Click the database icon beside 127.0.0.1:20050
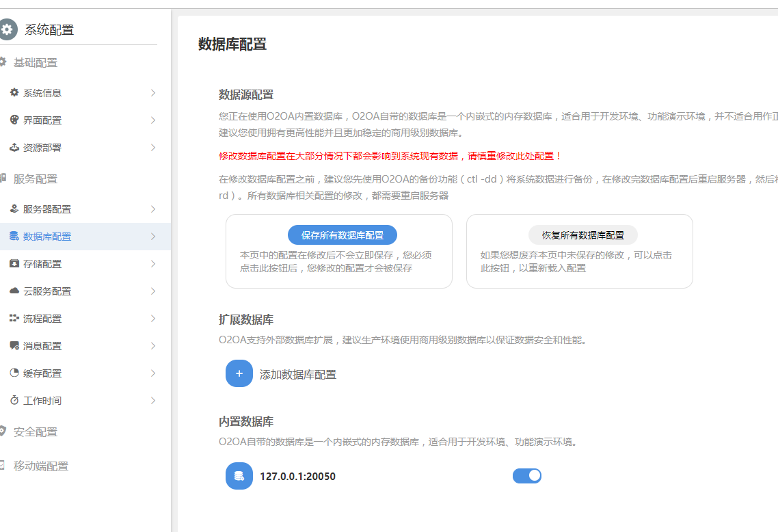The image size is (778, 532). [239, 476]
